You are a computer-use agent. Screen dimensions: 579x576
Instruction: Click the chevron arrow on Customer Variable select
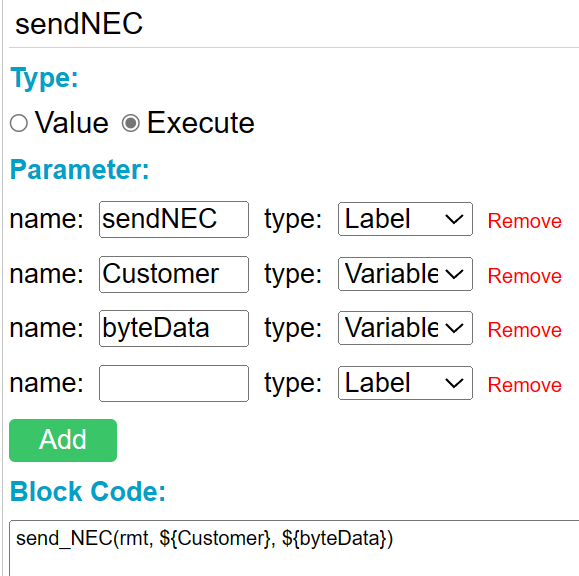point(454,274)
